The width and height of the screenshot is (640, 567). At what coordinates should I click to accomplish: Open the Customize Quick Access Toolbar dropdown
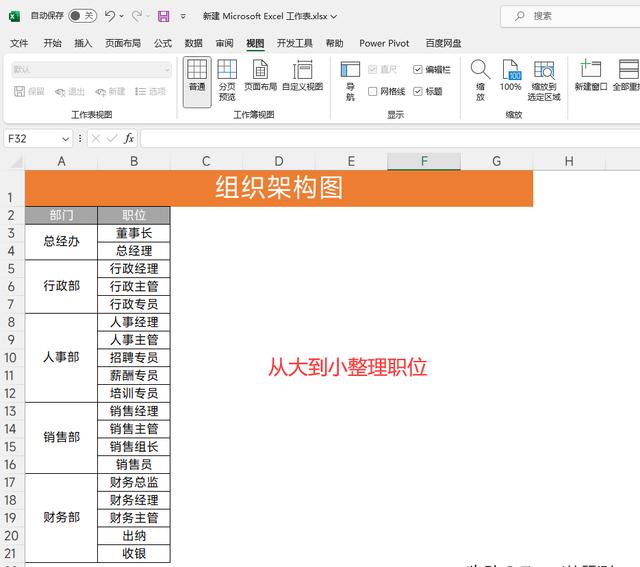183,16
